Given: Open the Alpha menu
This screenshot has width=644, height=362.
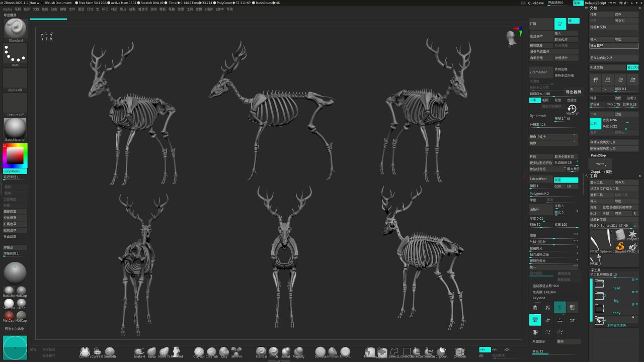Looking at the screenshot, I should tap(8, 9).
